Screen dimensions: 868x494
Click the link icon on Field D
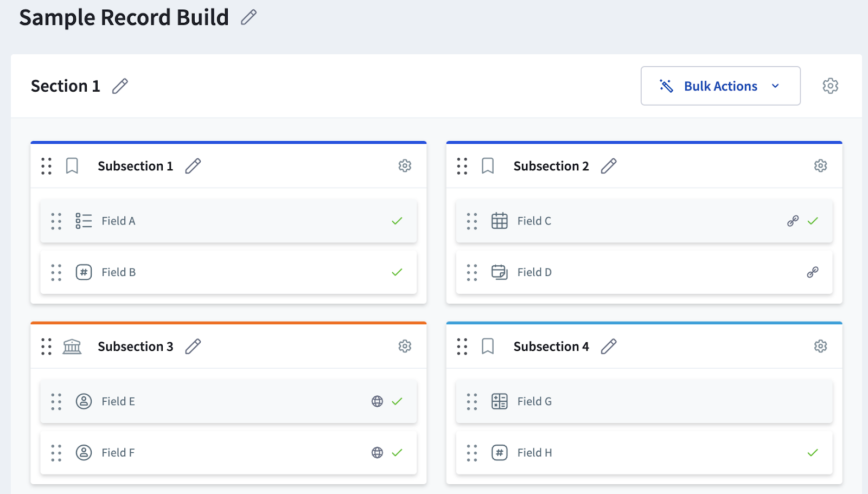point(812,272)
